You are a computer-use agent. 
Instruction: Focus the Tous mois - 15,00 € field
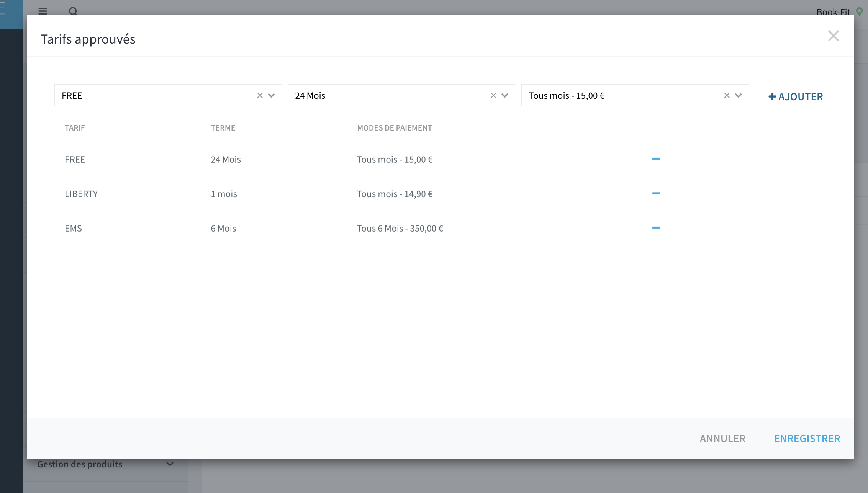(635, 95)
